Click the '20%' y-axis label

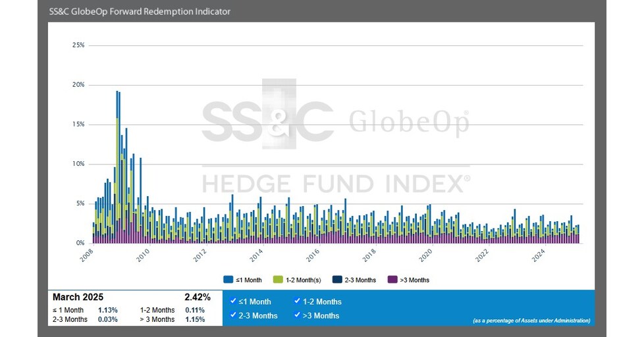click(x=78, y=84)
